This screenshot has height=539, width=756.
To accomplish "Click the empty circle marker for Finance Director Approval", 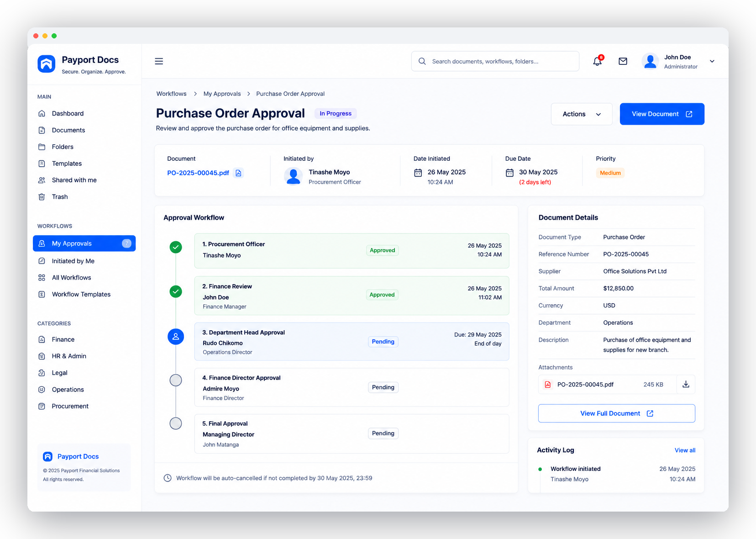I will tap(176, 380).
